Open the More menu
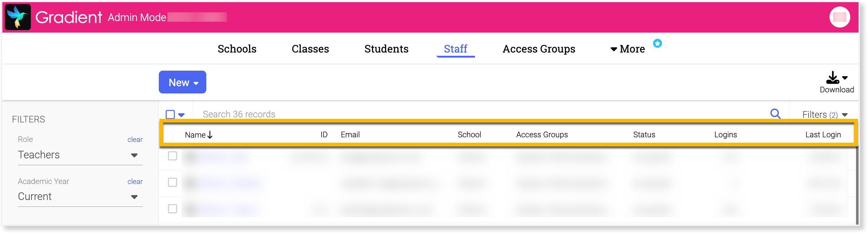Screen dimensions: 868x234 pos(628,49)
